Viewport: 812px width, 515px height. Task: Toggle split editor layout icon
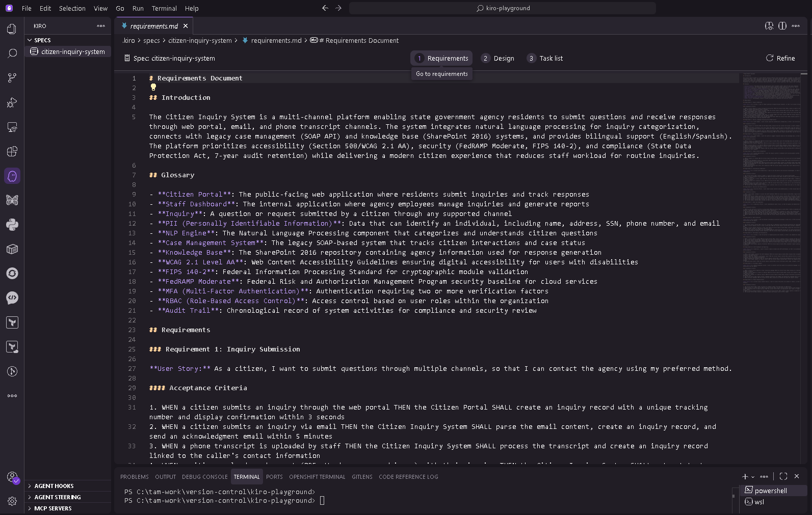click(782, 26)
